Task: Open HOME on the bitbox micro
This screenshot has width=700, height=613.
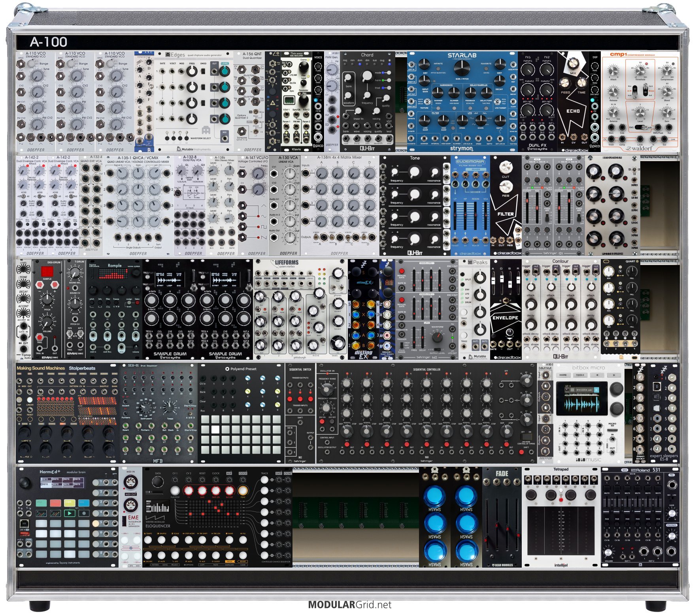Action: (563, 375)
